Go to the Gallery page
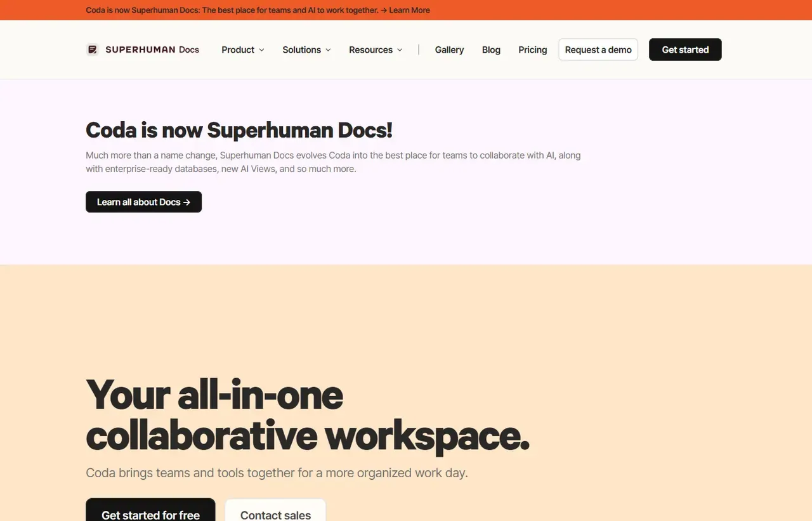 coord(449,49)
